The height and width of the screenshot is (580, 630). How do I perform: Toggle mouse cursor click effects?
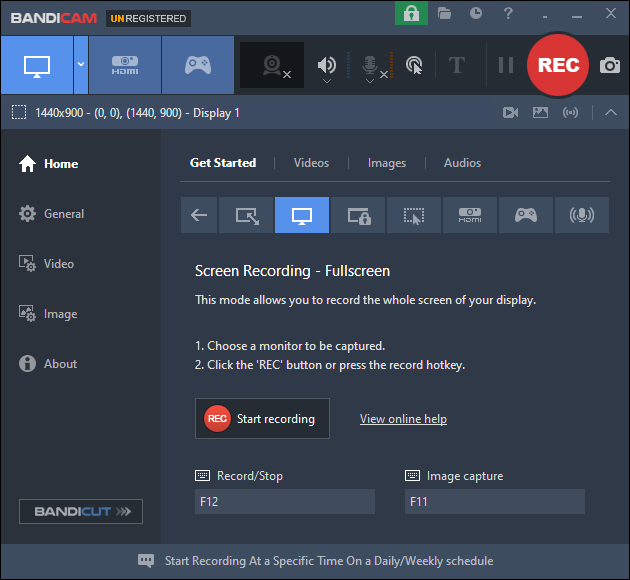point(414,65)
